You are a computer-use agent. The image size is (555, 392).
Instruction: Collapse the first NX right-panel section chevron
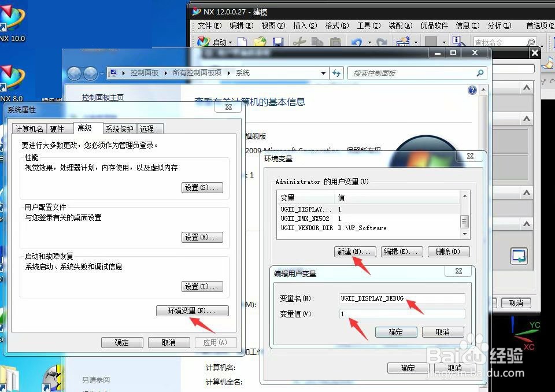click(x=527, y=87)
